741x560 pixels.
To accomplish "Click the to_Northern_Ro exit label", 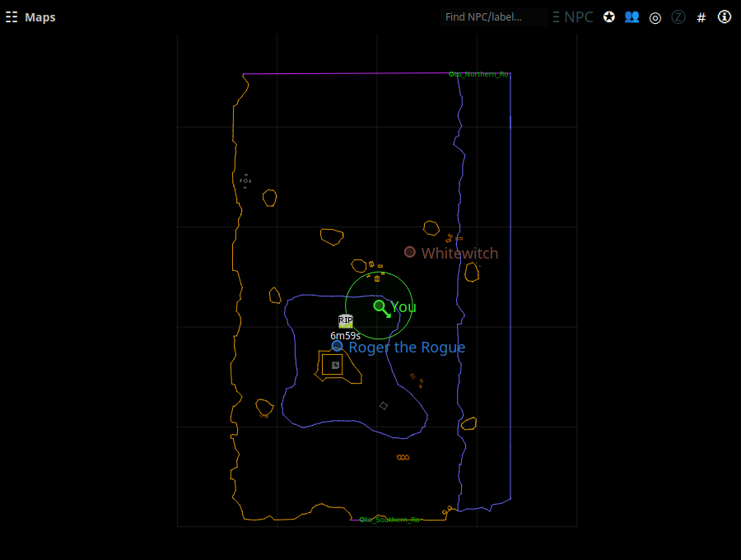I will (x=478, y=74).
